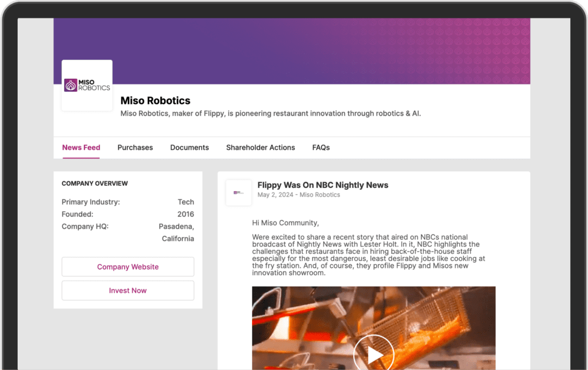Click the Pasadena headquarters location text

(x=176, y=226)
